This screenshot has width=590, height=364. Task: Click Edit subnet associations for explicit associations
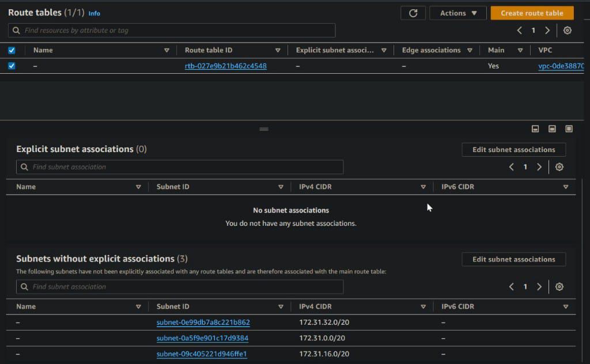[x=513, y=150]
